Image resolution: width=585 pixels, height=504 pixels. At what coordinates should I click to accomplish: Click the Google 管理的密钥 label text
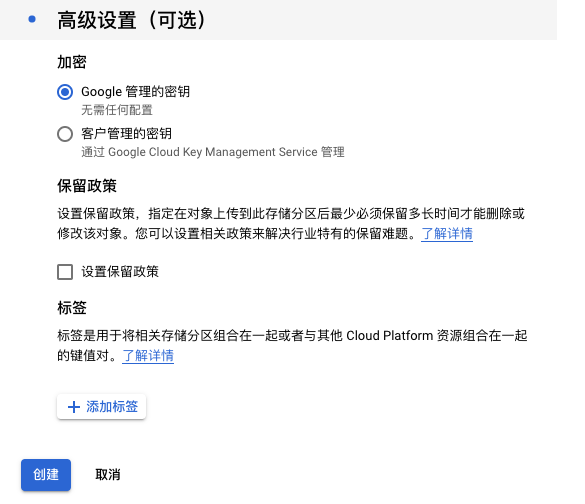tap(135, 92)
